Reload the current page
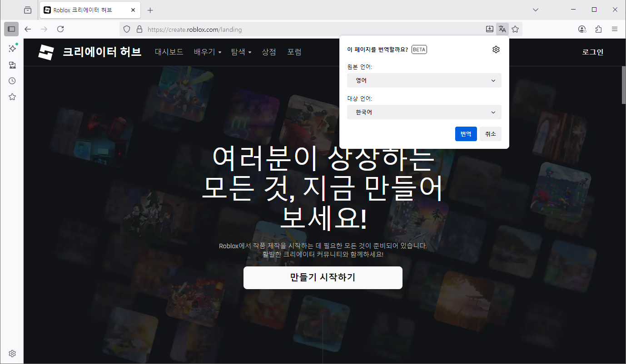This screenshot has width=626, height=364. [60, 29]
